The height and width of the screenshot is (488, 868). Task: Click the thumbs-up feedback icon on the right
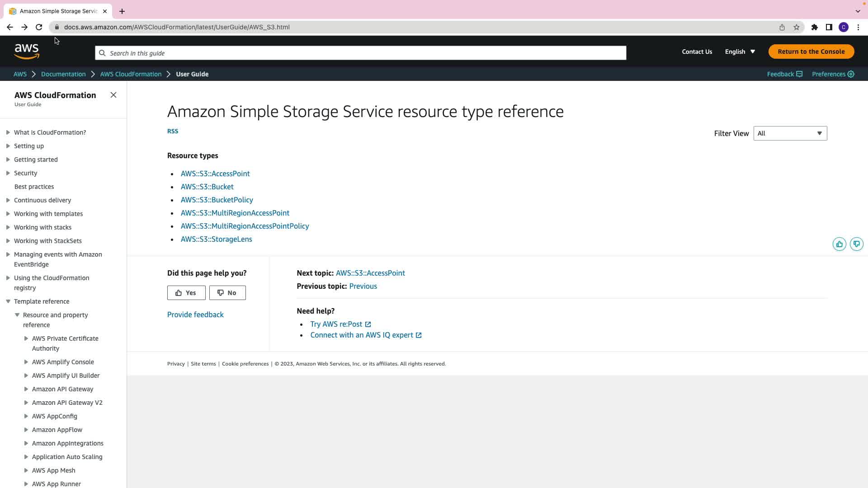coord(839,244)
